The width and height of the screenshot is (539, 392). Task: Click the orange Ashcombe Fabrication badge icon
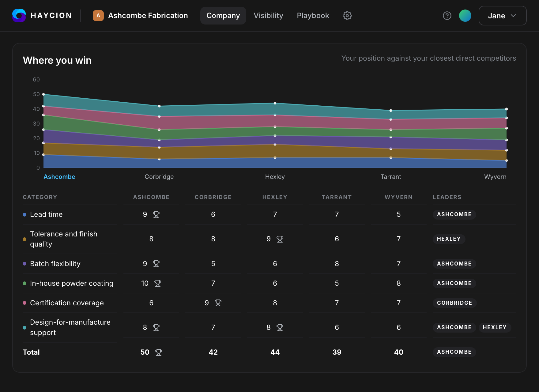pyautogui.click(x=98, y=16)
